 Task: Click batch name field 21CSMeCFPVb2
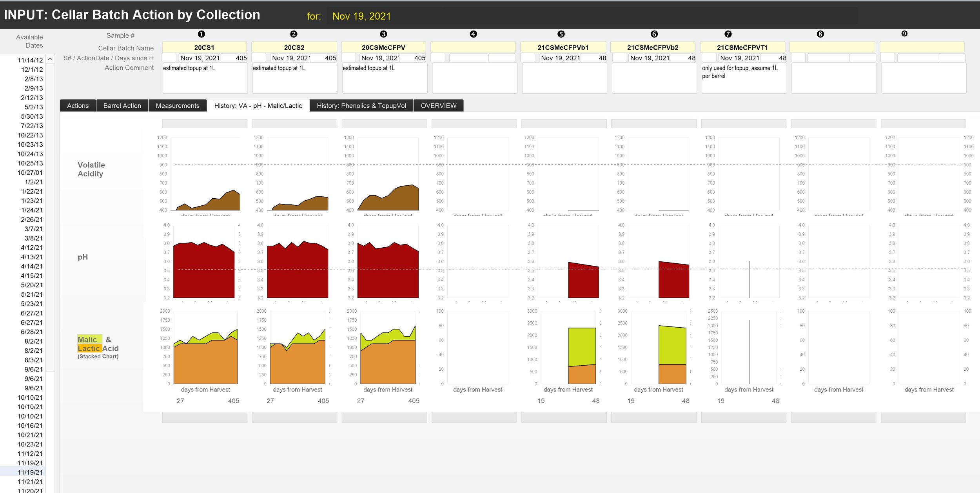(653, 47)
